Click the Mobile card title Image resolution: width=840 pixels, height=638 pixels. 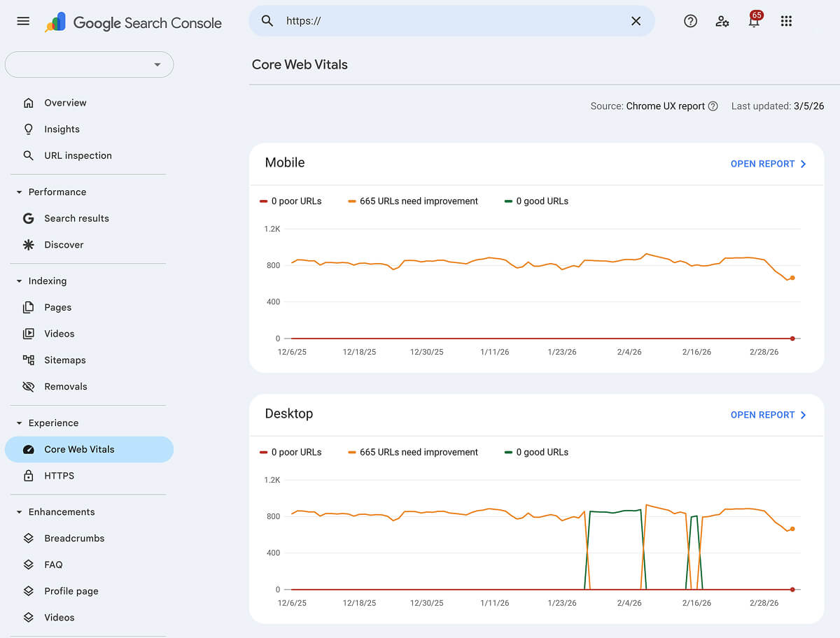point(285,162)
